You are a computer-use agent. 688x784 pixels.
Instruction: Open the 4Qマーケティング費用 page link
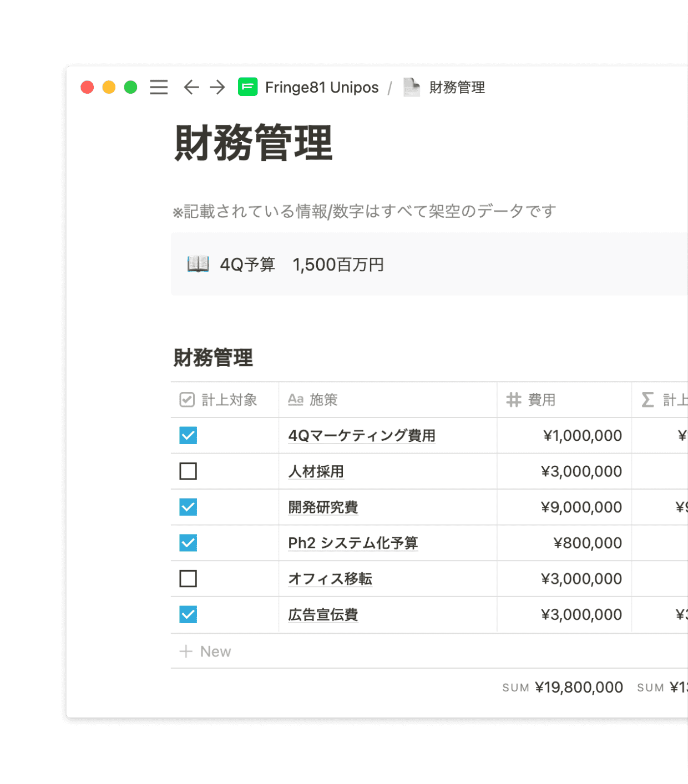(x=361, y=436)
